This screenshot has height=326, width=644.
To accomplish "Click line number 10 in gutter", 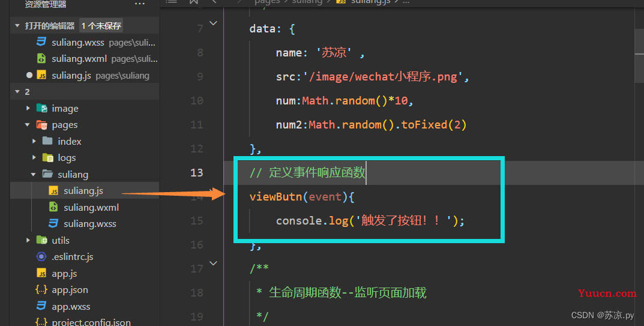I will pyautogui.click(x=197, y=101).
